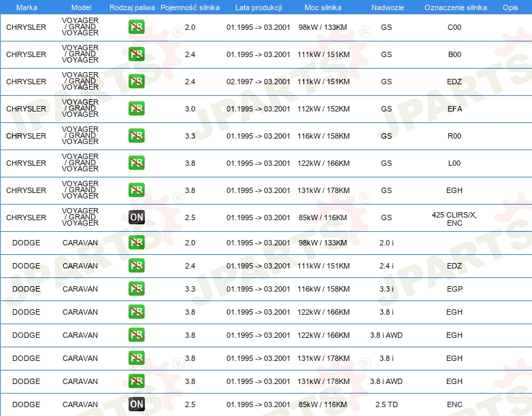Click CHRYSLER make in the 3.0 engine row

(x=26, y=109)
